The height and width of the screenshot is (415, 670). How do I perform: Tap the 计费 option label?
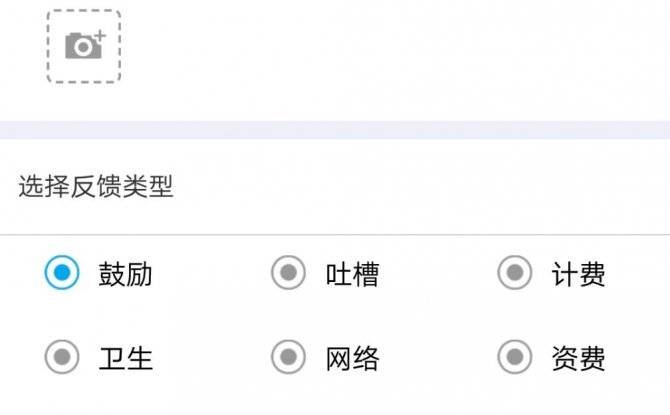pos(578,274)
